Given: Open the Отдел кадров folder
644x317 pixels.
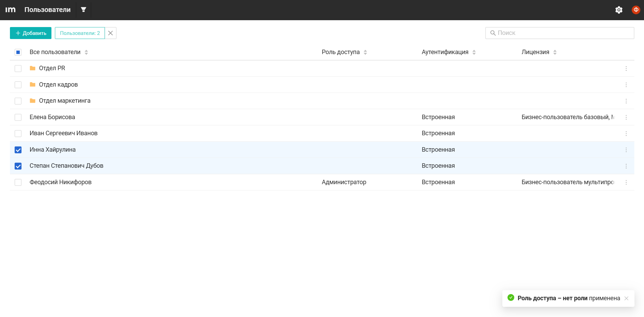Looking at the screenshot, I should [58, 85].
